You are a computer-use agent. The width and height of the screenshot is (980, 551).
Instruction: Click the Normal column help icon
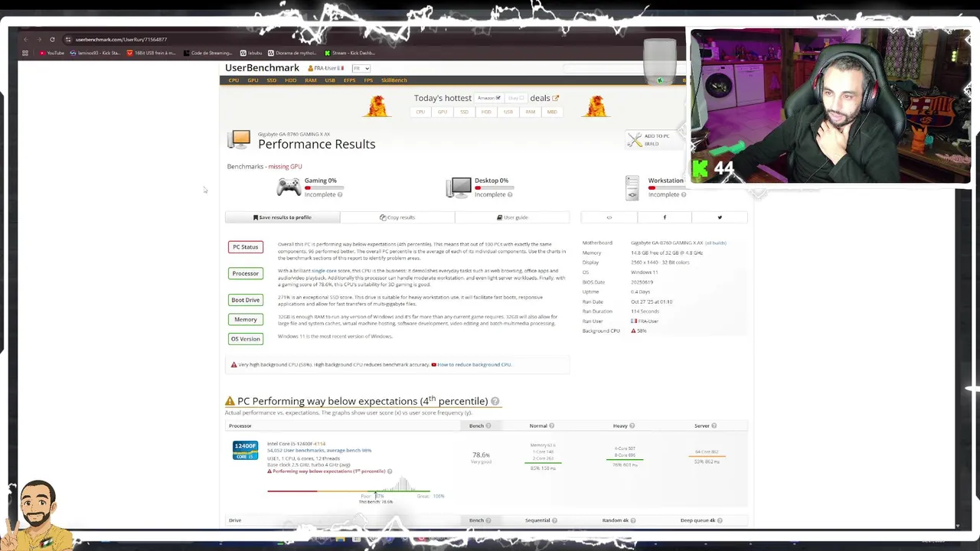pos(551,425)
